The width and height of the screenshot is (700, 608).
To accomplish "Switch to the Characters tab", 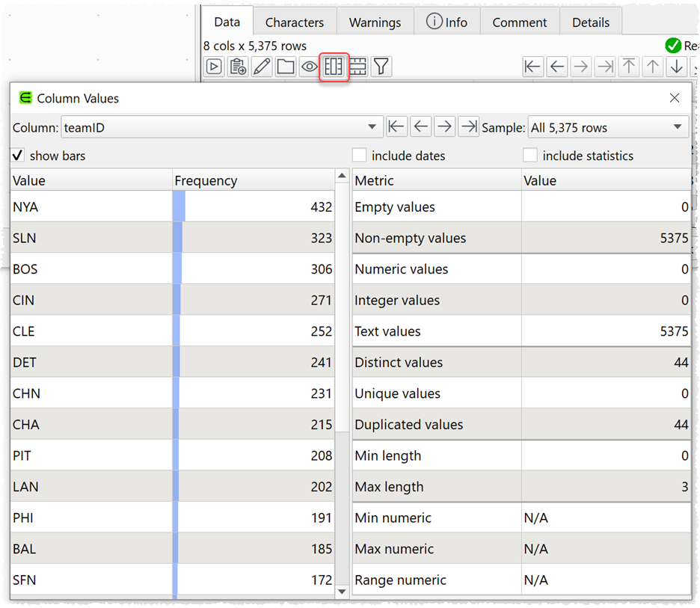I will click(x=295, y=22).
